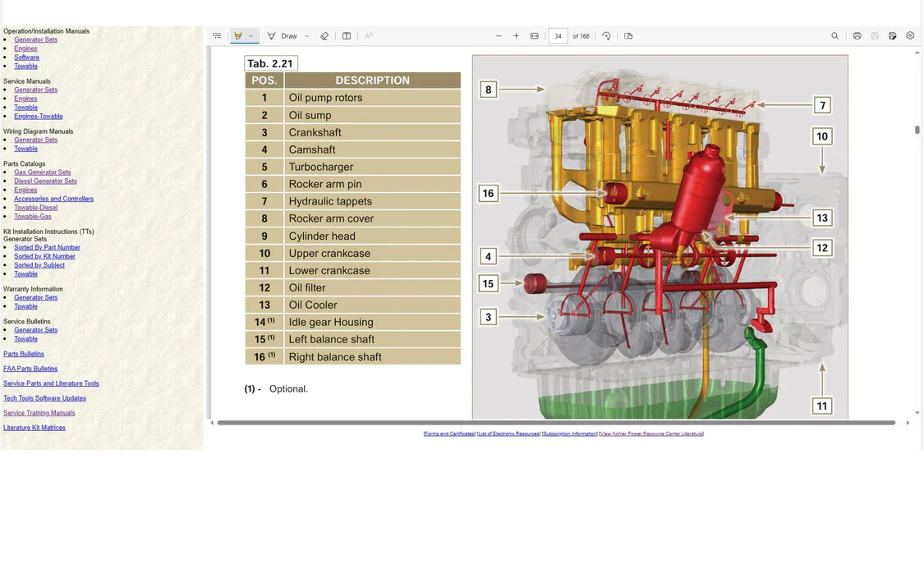Open the table of contents panel

click(x=217, y=36)
